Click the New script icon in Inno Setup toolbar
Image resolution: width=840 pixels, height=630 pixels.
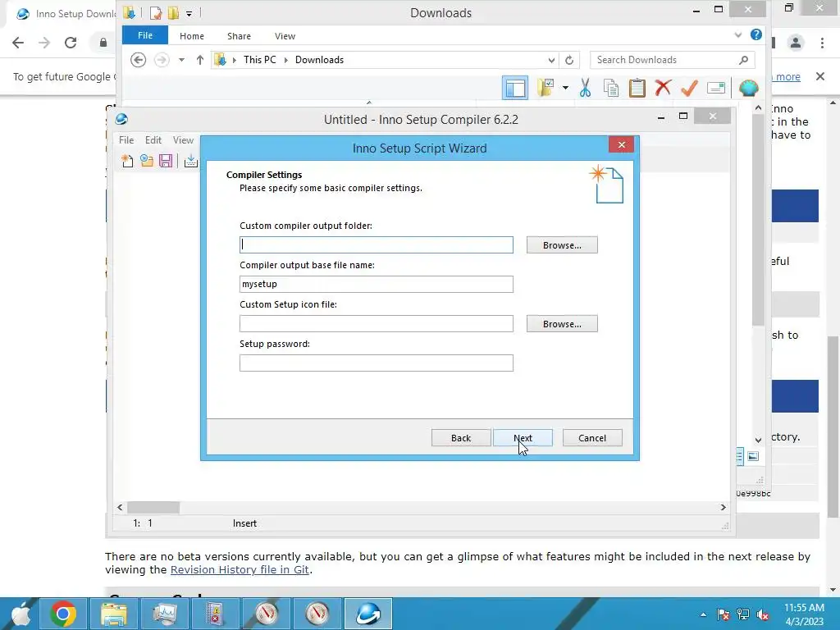(127, 160)
